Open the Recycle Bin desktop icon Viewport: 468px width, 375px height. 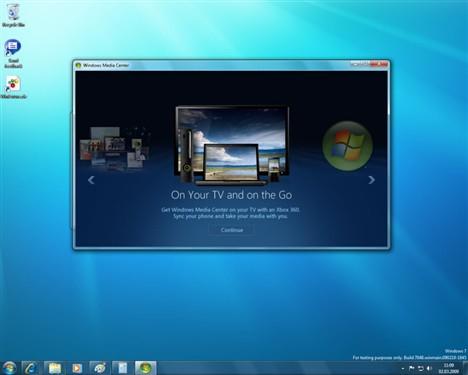13,15
